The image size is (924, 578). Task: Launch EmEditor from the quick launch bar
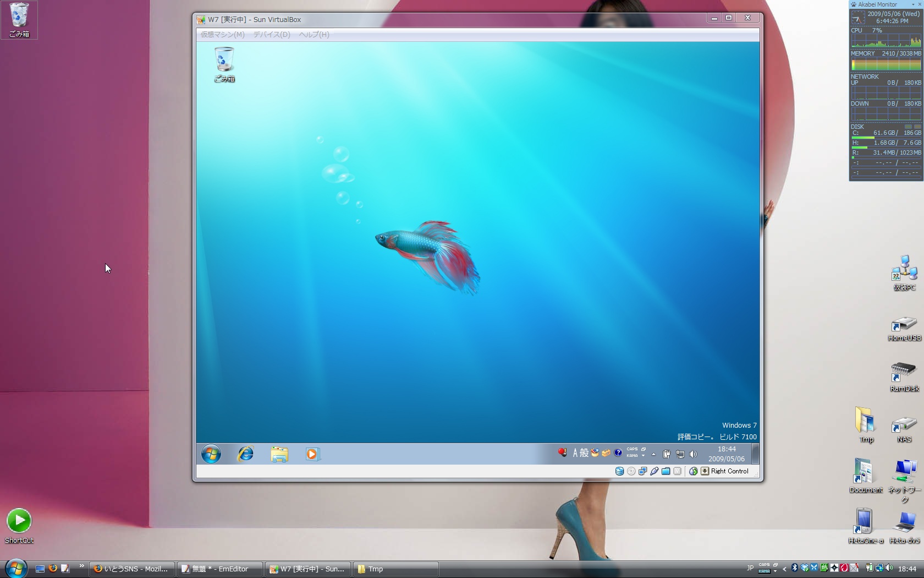tap(65, 569)
